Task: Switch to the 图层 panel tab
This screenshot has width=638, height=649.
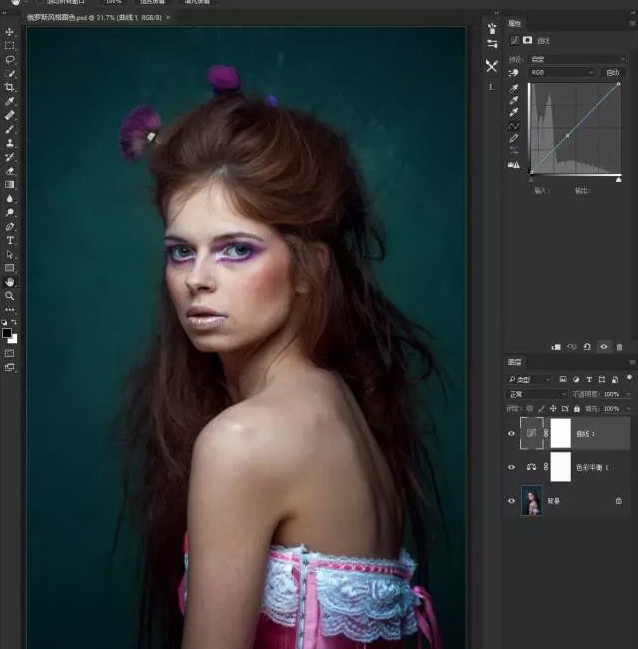Action: coord(515,362)
